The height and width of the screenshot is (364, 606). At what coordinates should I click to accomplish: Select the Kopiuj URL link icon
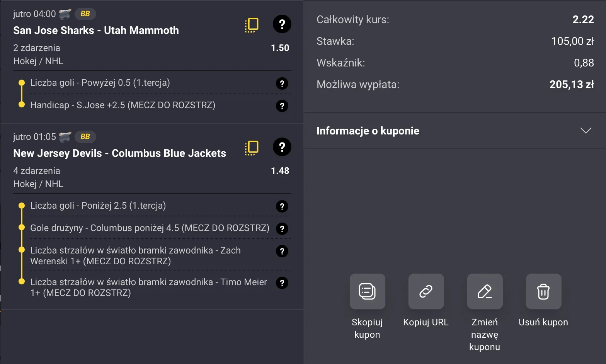click(426, 291)
